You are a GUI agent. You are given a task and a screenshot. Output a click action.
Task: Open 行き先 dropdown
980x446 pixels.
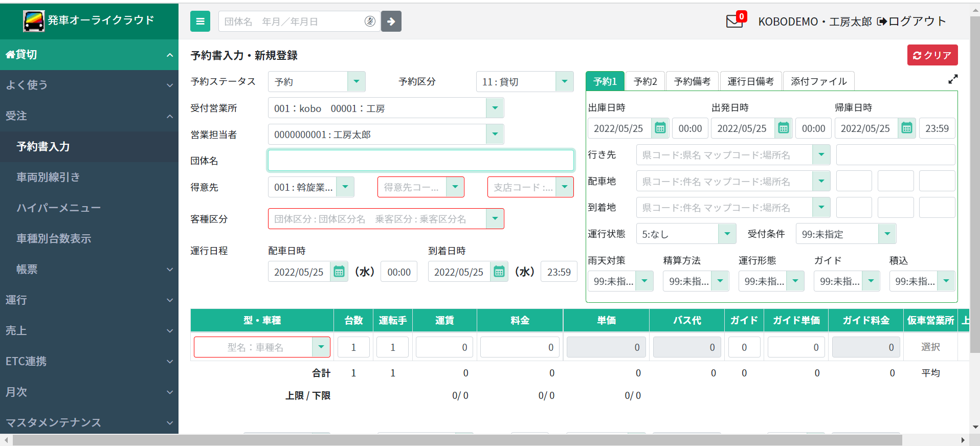[x=821, y=154]
